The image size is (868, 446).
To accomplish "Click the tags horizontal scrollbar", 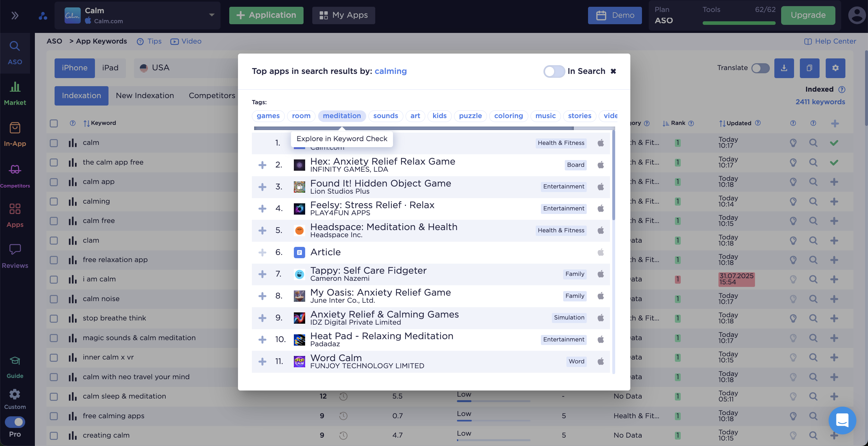I will (x=413, y=128).
